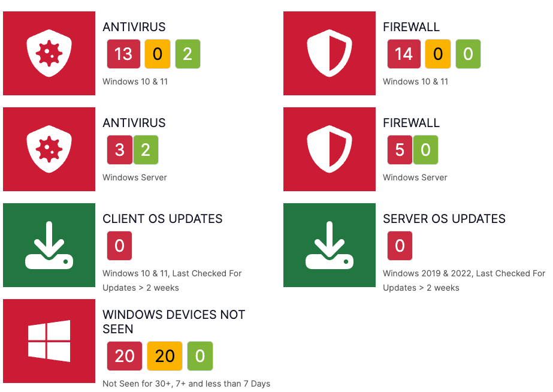Image resolution: width=553 pixels, height=392 pixels.
Task: Click the Antivirus shield icon for Windows 10 & 11
Action: 49,53
